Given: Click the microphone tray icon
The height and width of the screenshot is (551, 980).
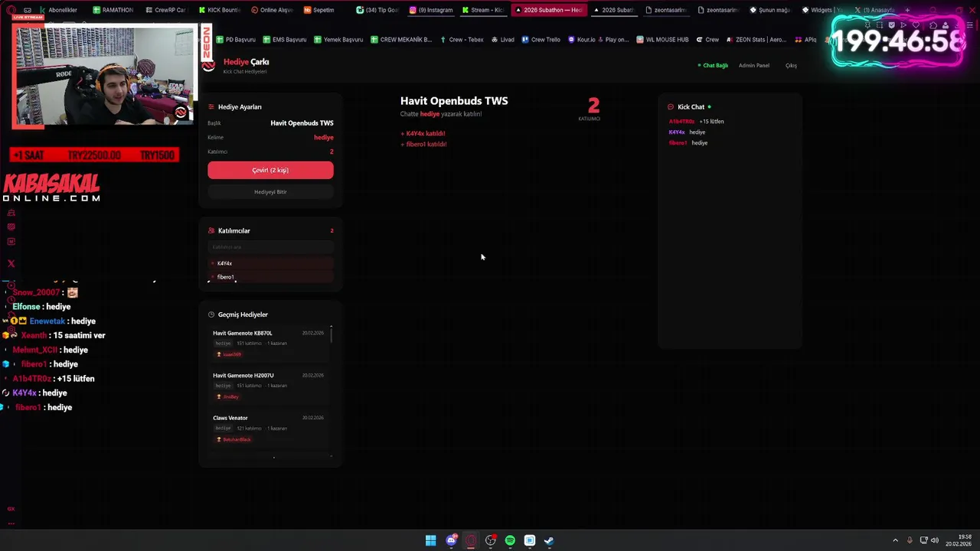Looking at the screenshot, I should pyautogui.click(x=910, y=540).
